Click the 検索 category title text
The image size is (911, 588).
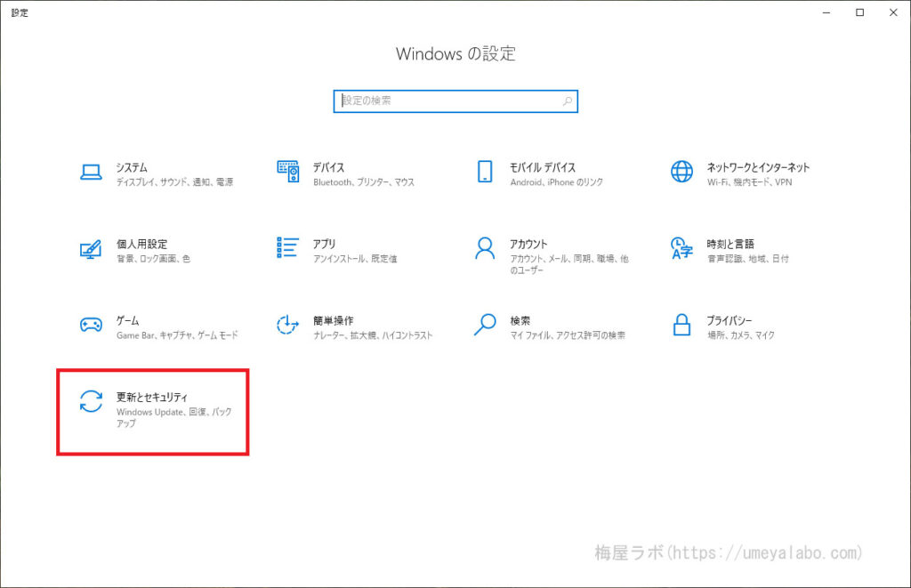(520, 321)
